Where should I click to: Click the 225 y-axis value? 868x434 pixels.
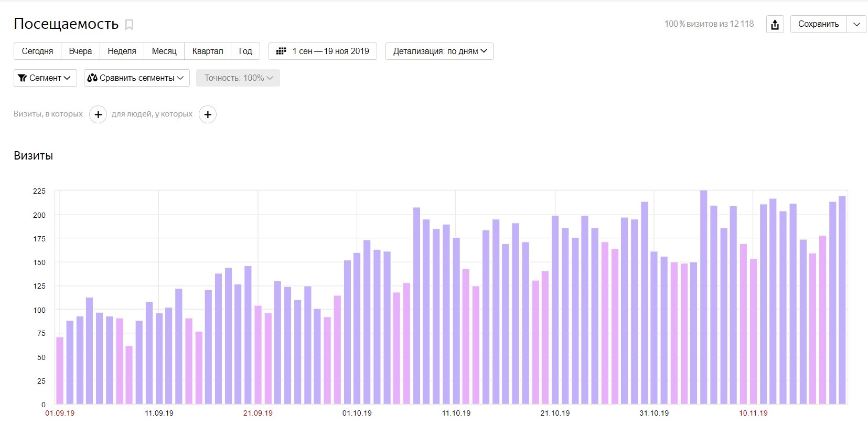(x=39, y=191)
